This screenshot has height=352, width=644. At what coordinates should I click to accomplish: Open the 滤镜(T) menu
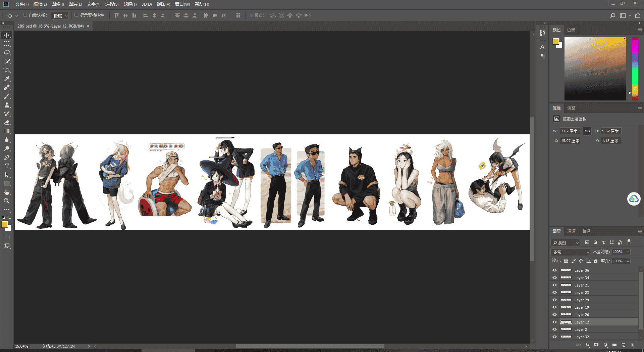pos(130,4)
